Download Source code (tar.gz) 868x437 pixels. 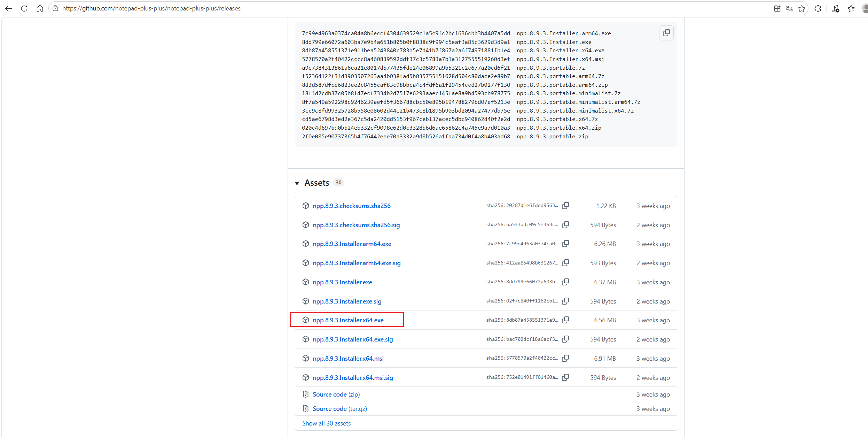(339, 408)
